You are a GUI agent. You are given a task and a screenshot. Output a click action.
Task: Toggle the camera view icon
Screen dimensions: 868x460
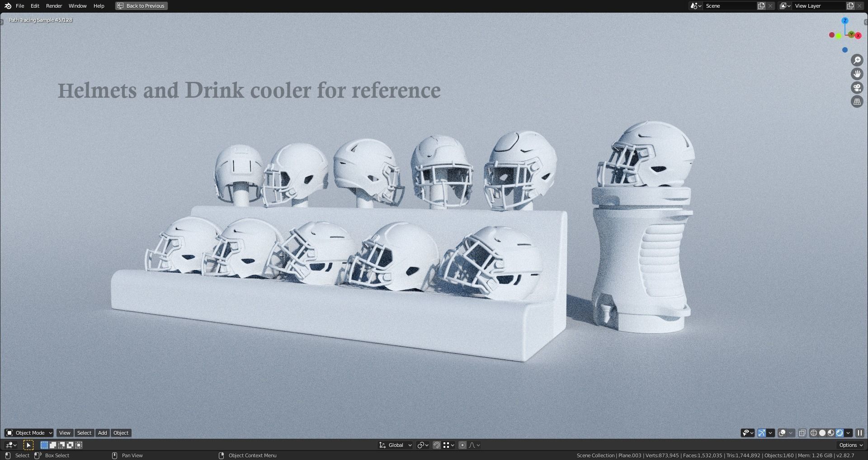pos(857,88)
